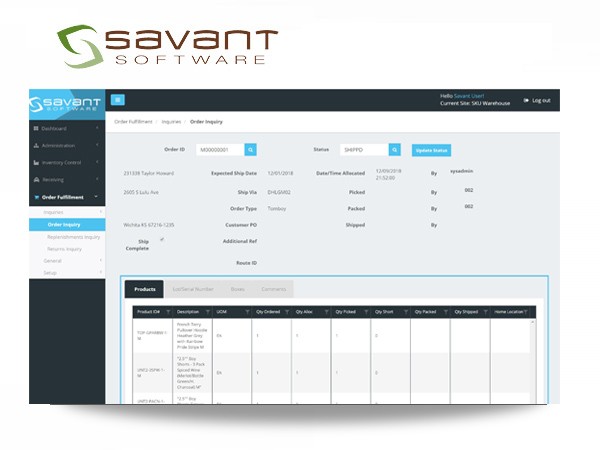This screenshot has width=600, height=450.
Task: Click the Order ID search magnifier
Action: [x=250, y=150]
